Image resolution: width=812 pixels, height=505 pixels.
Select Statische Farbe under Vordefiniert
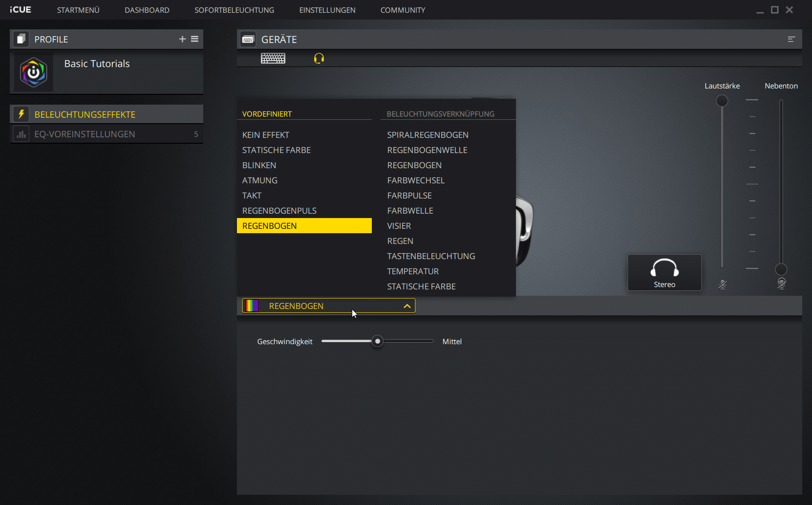coord(277,150)
